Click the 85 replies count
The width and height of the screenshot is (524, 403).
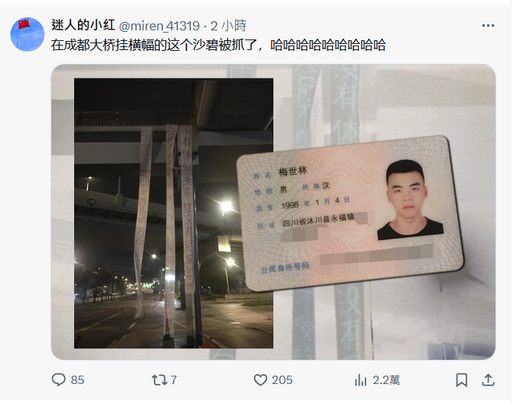78,380
